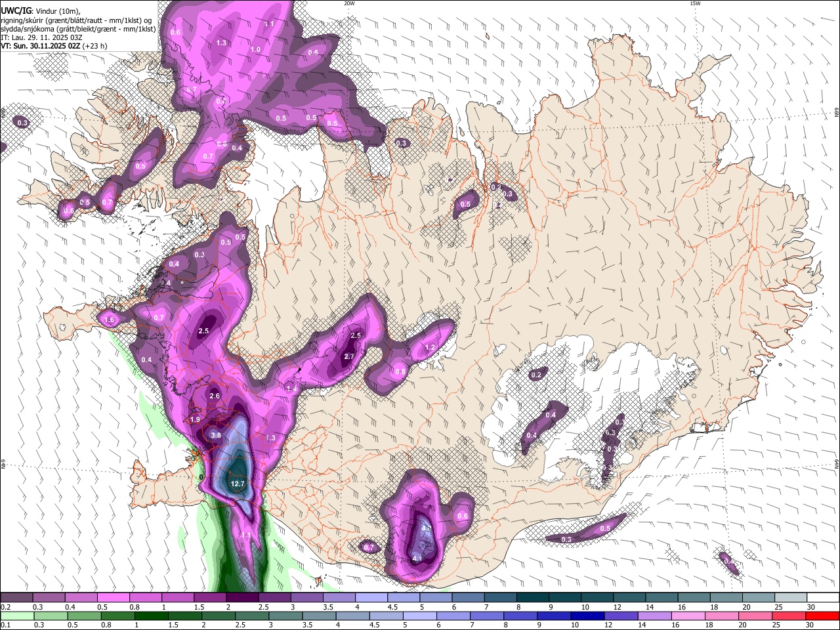The image size is (840, 630).
Task: Click the red rain-legend swatch after 30
Action: 823,616
